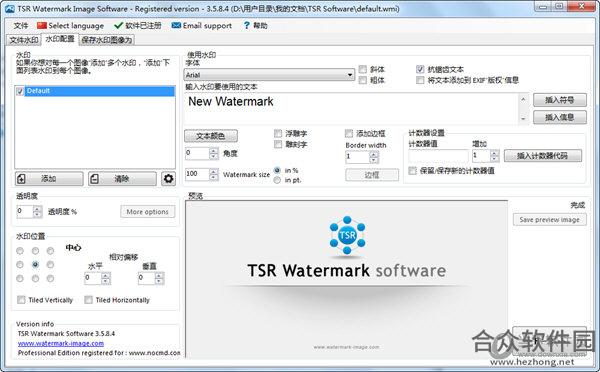Click More options button

coord(148,212)
